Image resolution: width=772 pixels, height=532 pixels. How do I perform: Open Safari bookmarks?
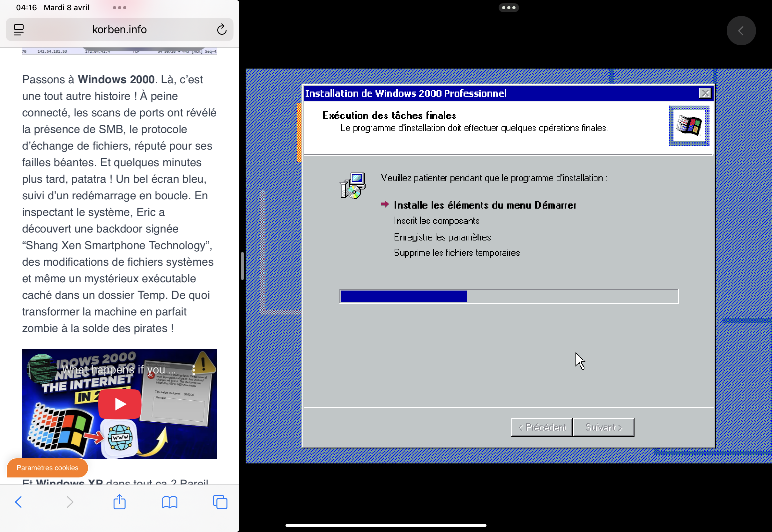click(x=170, y=502)
